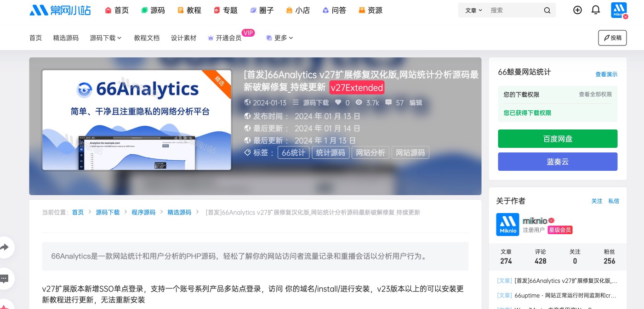Open the 教程文档 nav item
Viewport: 644px width, 309px height.
point(147,38)
